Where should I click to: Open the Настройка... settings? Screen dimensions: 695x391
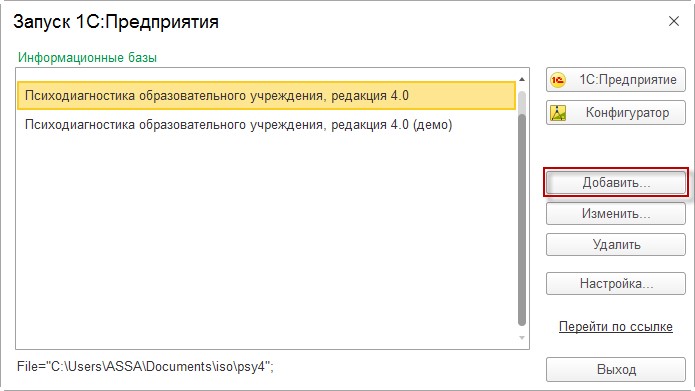click(616, 283)
